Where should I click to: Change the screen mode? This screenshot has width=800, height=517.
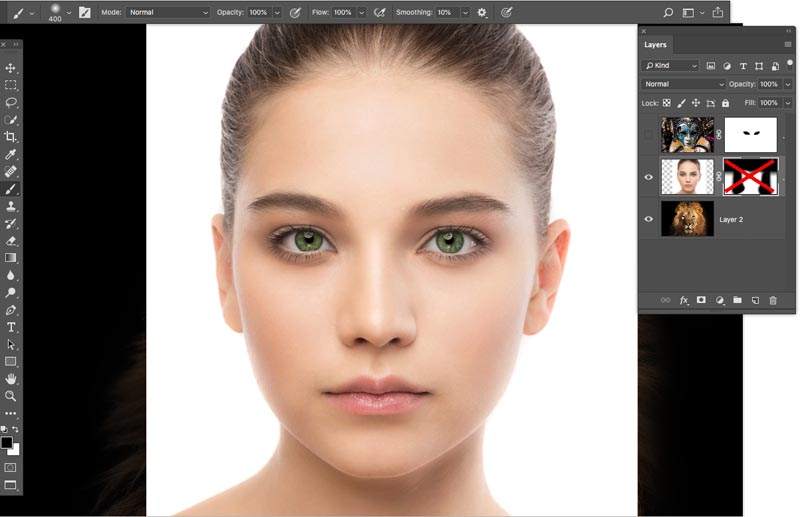[10, 485]
